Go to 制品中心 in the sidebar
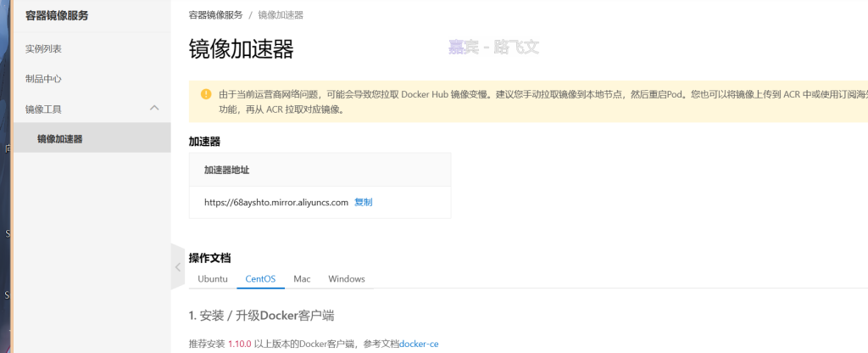 tap(43, 79)
